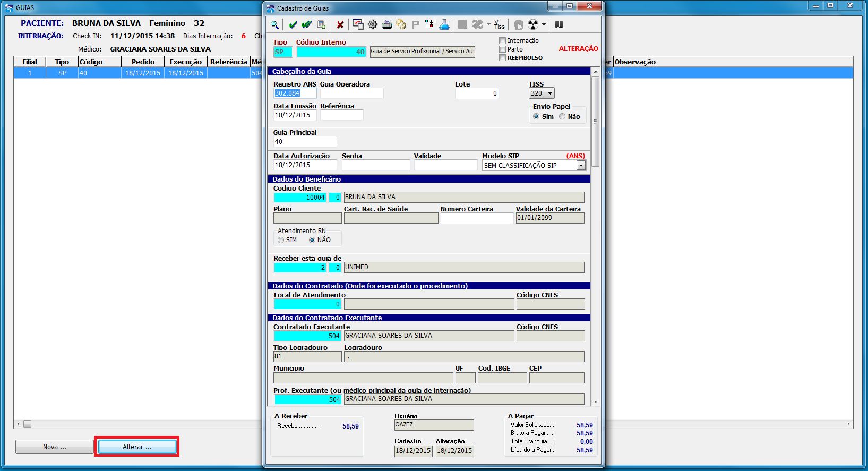Check the REEMBOLSO checkbox
Viewport: 868px width, 471px height.
coord(502,58)
